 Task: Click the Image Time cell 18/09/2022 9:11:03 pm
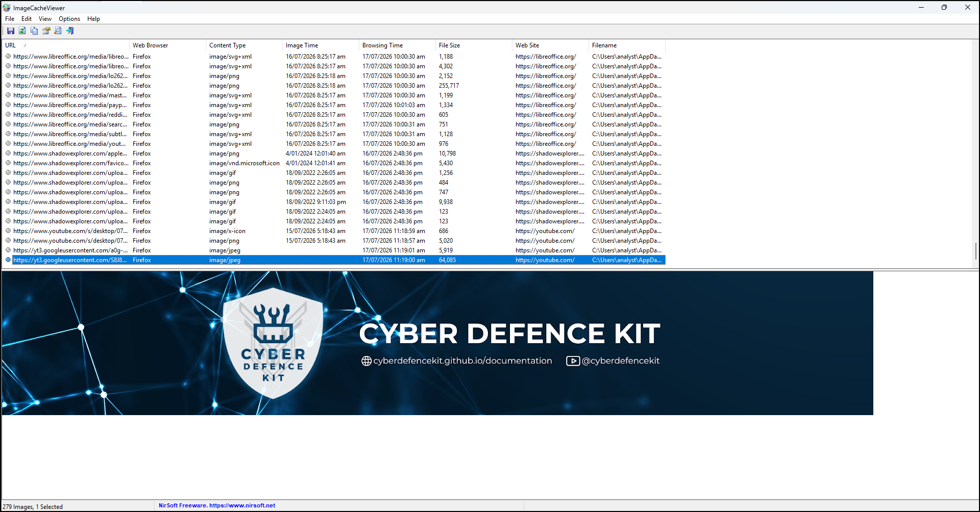pos(316,202)
